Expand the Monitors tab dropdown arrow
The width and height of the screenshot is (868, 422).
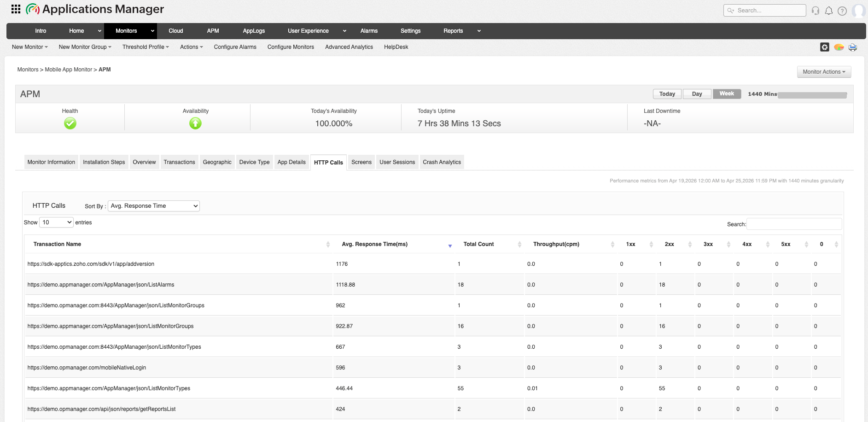point(152,31)
